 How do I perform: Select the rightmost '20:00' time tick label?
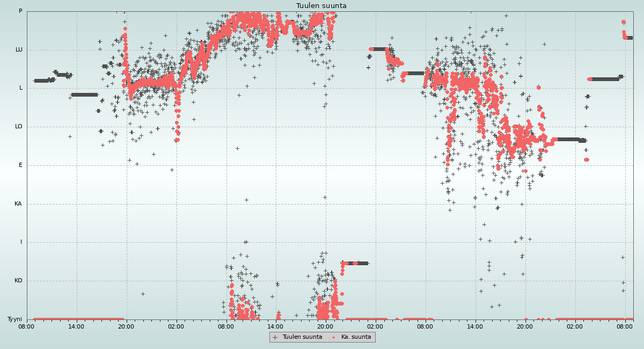point(525,326)
